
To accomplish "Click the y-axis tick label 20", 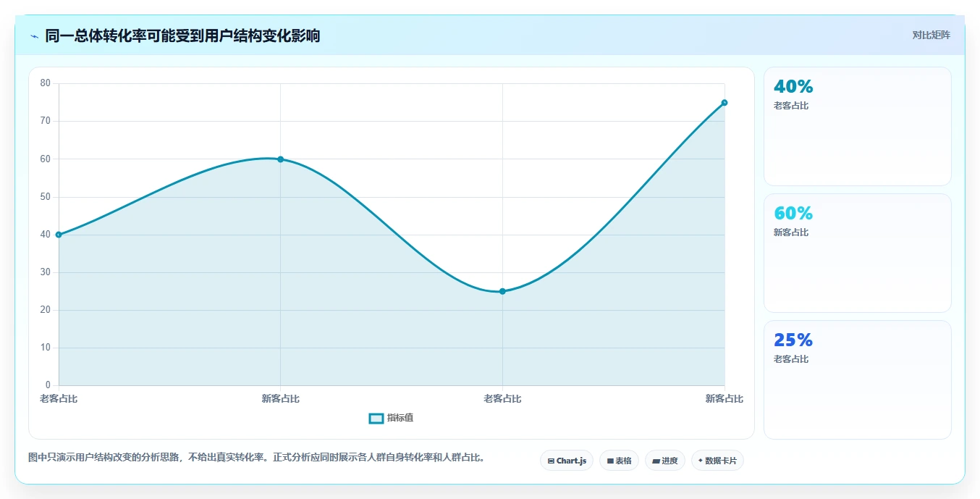I will click(x=46, y=310).
